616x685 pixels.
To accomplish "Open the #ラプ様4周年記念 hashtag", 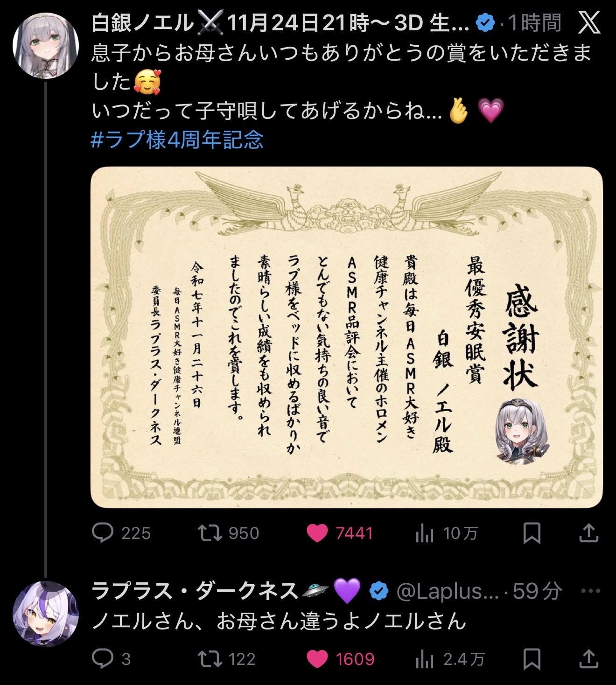I will 177,140.
